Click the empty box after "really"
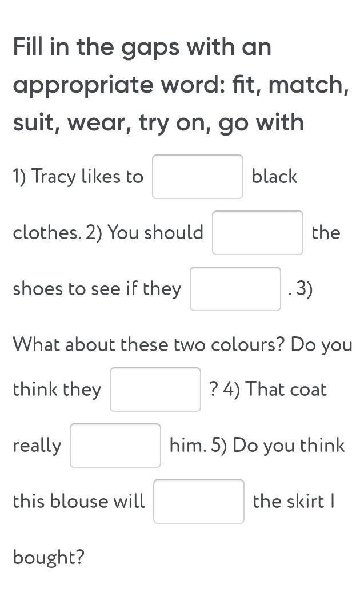This screenshot has width=364, height=604. 115,446
